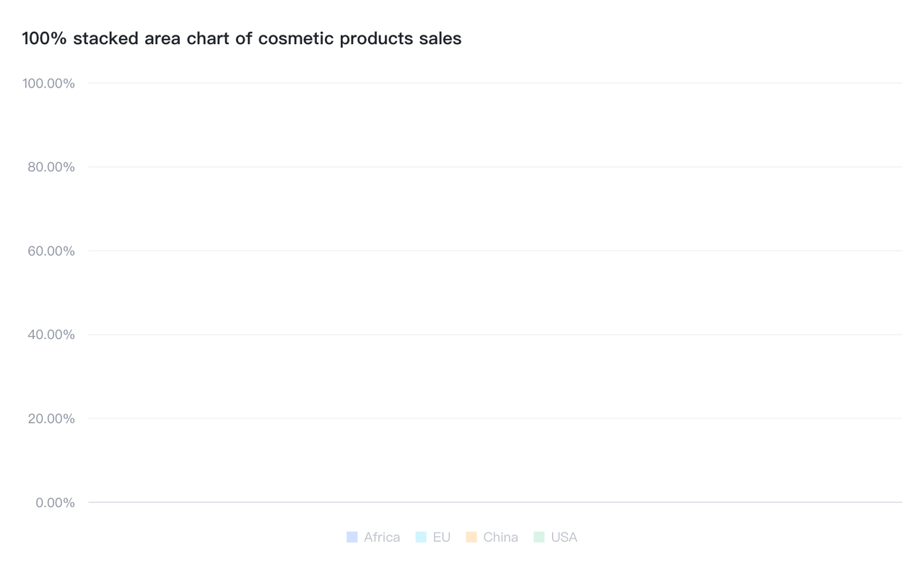Toggle the EU series legend label
924x570 pixels.
coord(442,537)
